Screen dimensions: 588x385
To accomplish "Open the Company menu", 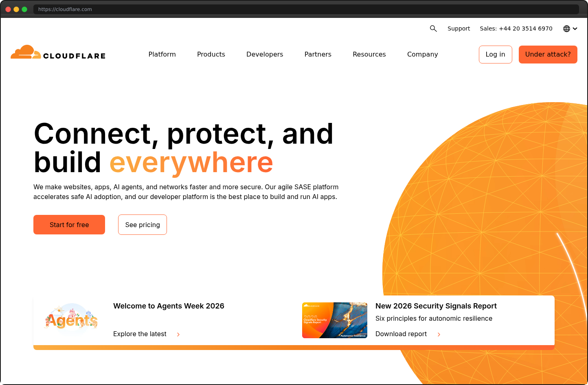I will click(422, 54).
